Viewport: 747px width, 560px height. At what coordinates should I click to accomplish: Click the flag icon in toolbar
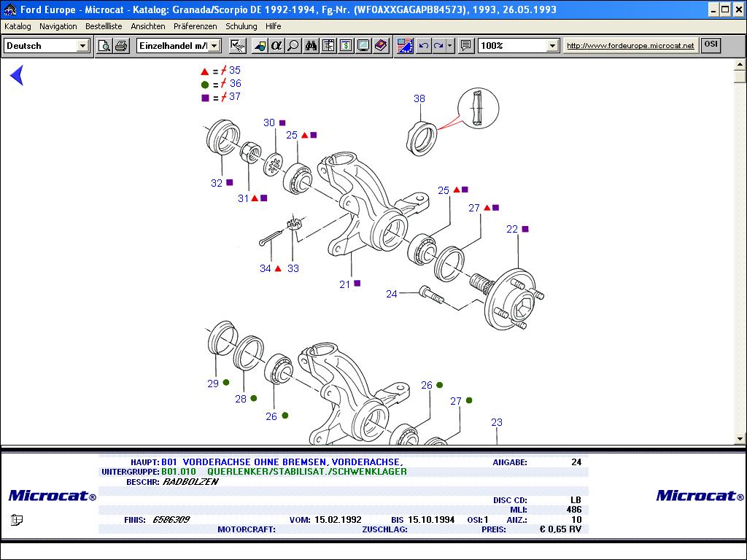pyautogui.click(x=405, y=46)
